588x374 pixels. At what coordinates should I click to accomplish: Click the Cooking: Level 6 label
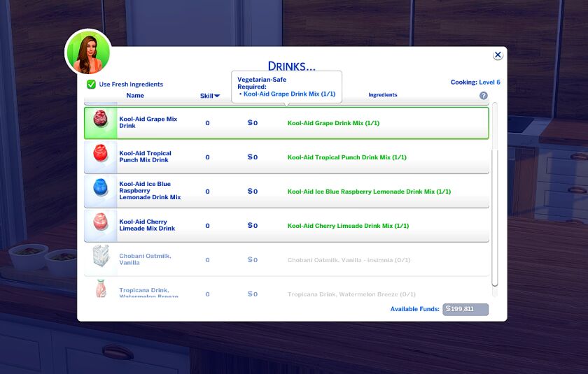[475, 82]
